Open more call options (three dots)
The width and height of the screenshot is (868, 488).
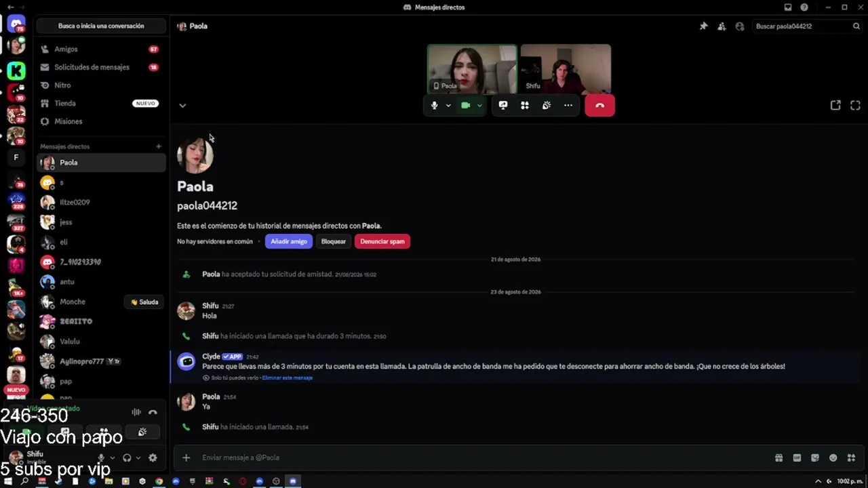(x=568, y=105)
